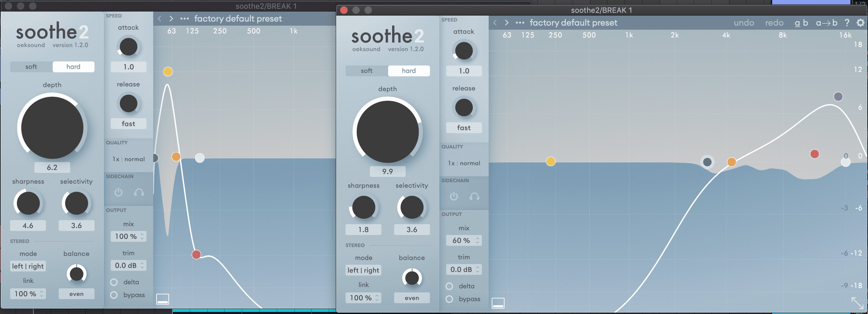The height and width of the screenshot is (314, 868).
Task: Toggle sidechain power icon in left window
Action: click(x=118, y=192)
